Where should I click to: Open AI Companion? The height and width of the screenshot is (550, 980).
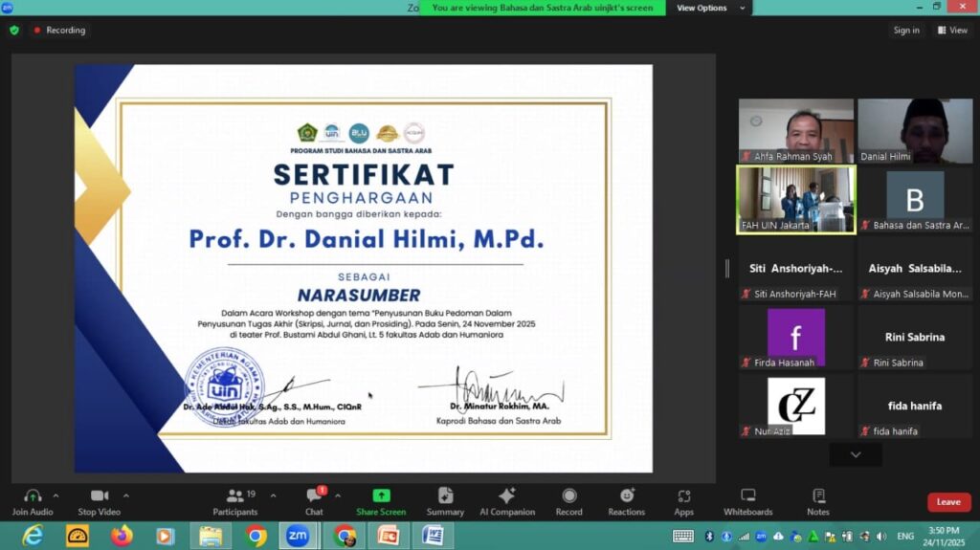506,495
